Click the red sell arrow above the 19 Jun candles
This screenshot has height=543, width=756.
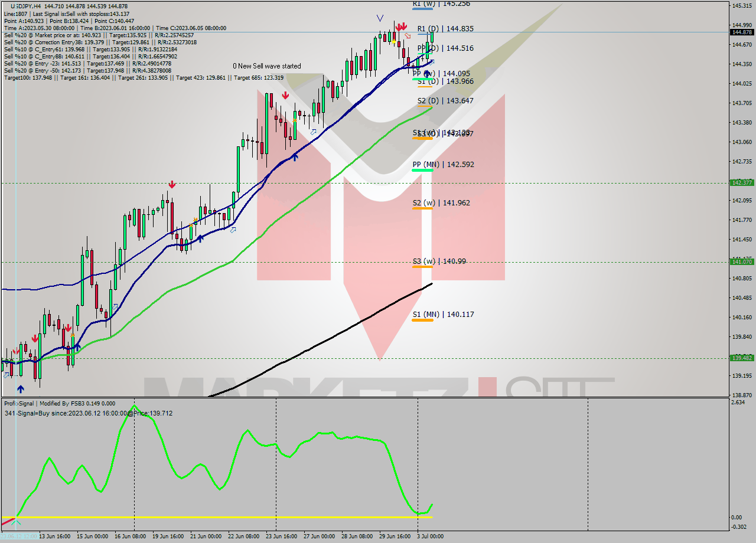[171, 185]
